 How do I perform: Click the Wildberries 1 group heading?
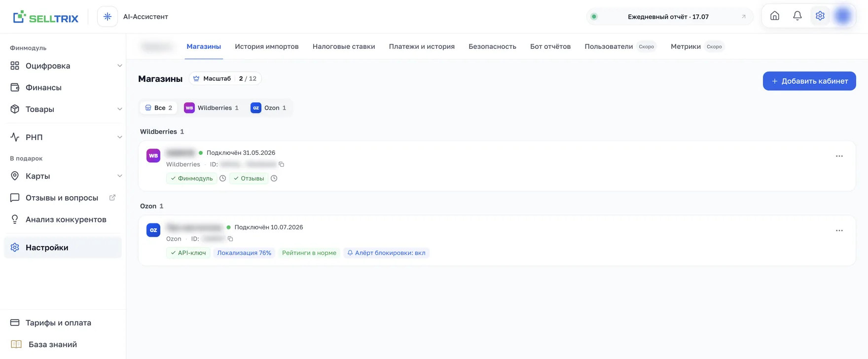click(162, 132)
